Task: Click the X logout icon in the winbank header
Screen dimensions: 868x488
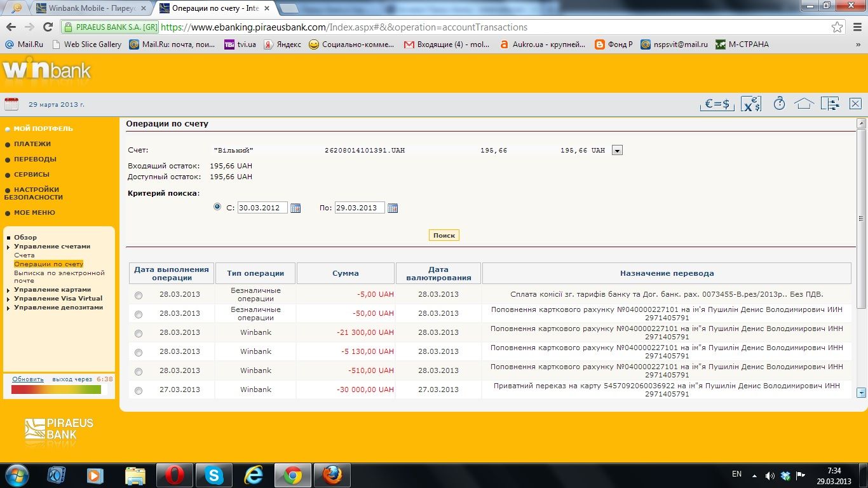Action: 855,104
